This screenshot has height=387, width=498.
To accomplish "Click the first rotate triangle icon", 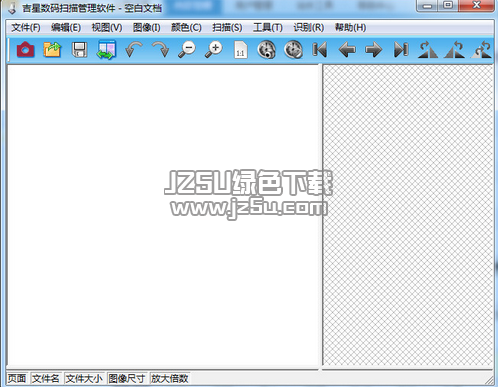I will pyautogui.click(x=428, y=50).
